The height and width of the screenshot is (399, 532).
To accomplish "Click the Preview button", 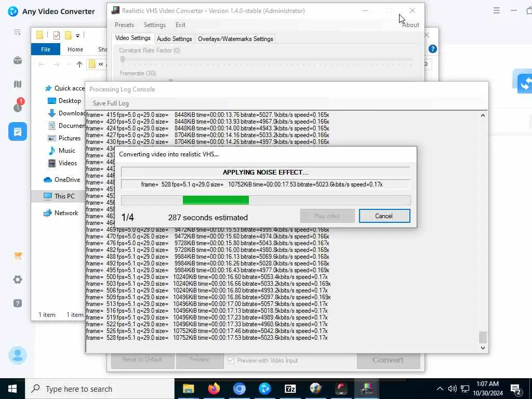I will pos(199,360).
